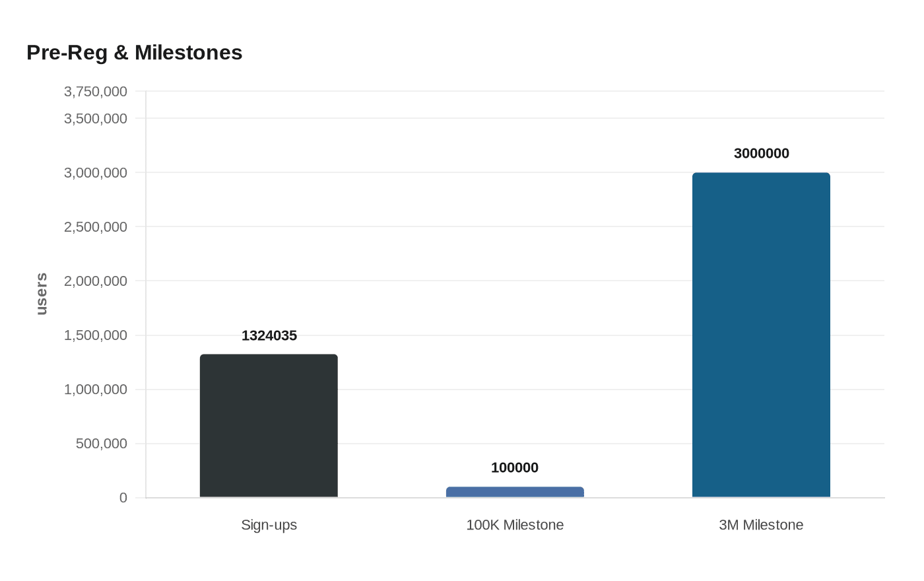Screen dimensions: 924x581
Task: Click the chart title Pre-Reg & Milestones
Action: [134, 53]
